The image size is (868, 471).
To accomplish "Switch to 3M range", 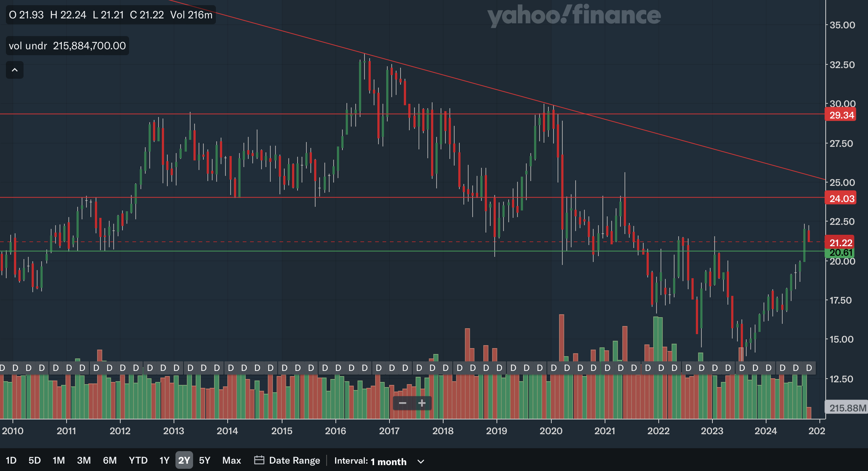I will (x=84, y=460).
